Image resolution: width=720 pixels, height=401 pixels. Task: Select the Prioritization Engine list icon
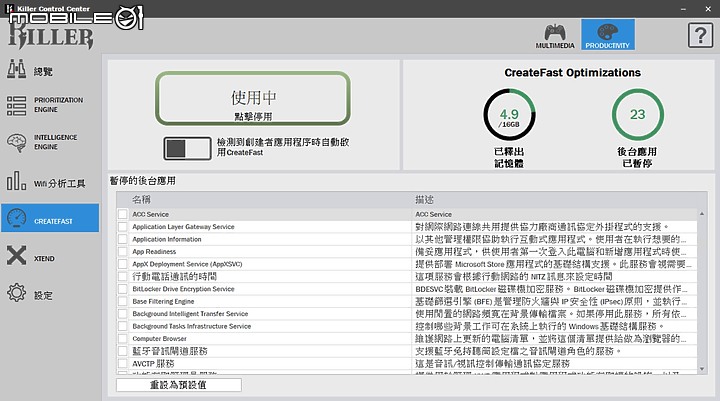pyautogui.click(x=17, y=105)
